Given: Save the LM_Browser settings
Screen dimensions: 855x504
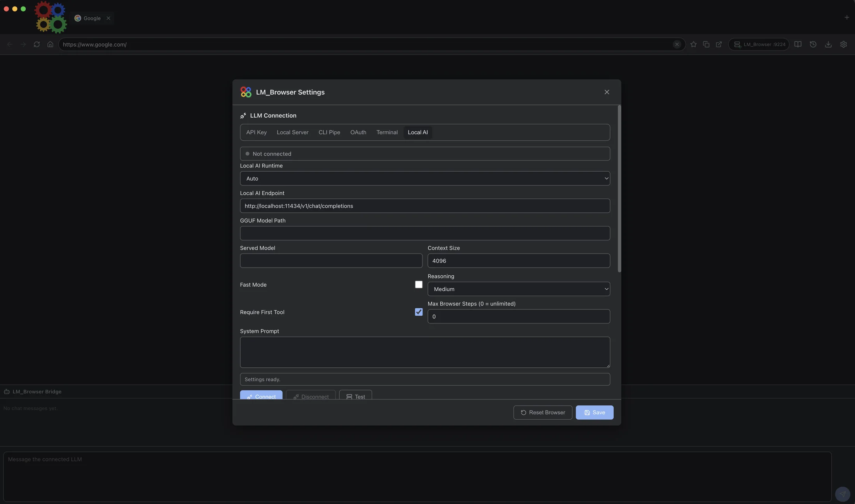Looking at the screenshot, I should coord(595,412).
